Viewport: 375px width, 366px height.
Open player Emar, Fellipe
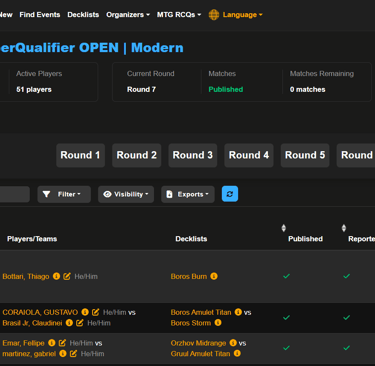23,343
